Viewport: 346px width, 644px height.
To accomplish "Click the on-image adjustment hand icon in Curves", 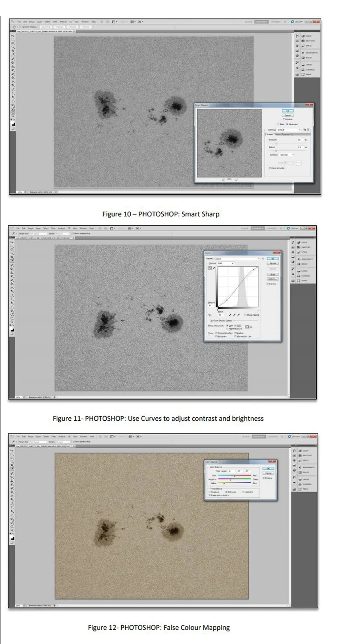I will [210, 315].
